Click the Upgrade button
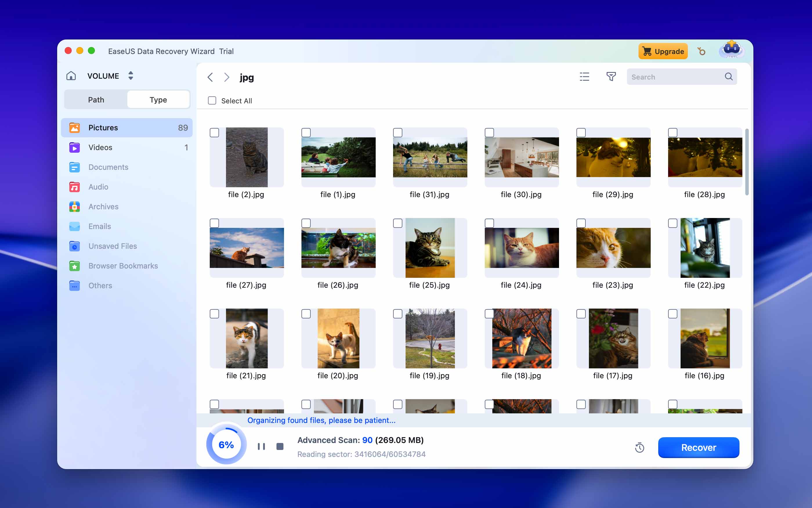812x508 pixels. pyautogui.click(x=663, y=51)
